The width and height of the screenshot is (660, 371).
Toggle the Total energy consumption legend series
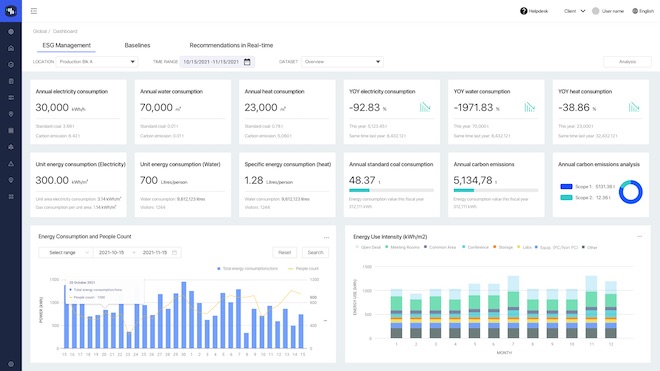(x=248, y=268)
